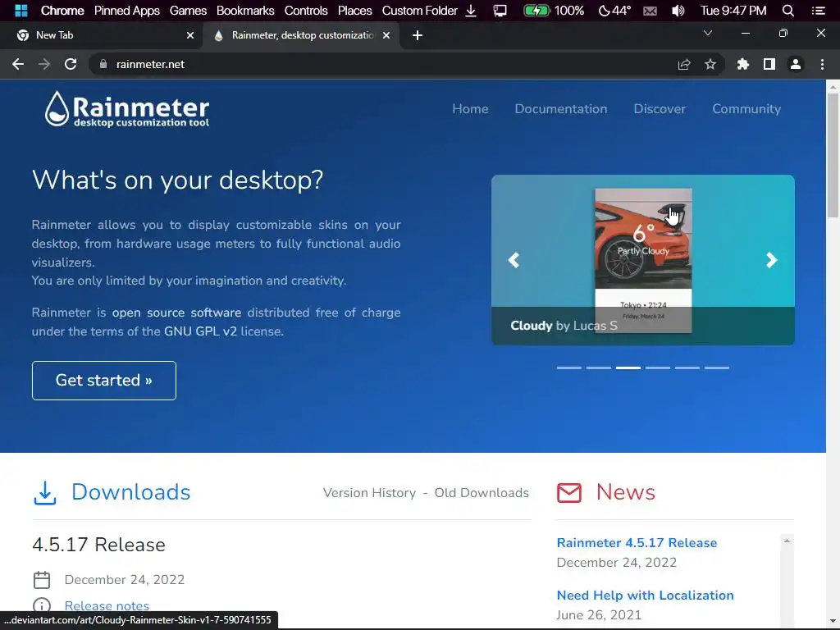The image size is (840, 630).
Task: Click the forward navigation arrow
Action: pos(44,64)
